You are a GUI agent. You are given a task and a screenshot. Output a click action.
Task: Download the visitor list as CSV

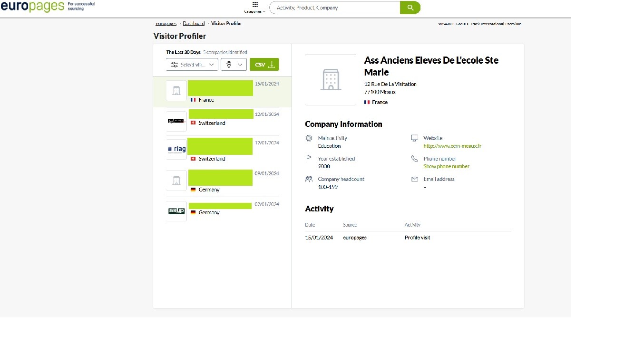(x=264, y=65)
